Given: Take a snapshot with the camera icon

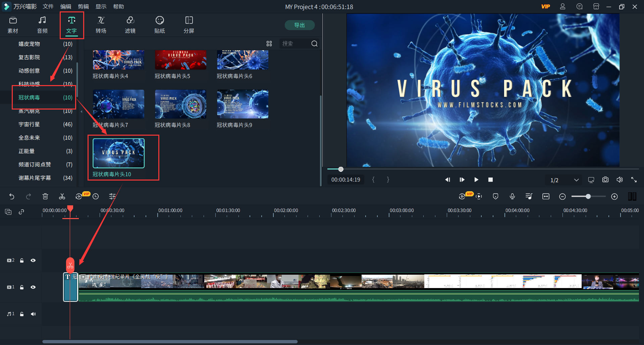Looking at the screenshot, I should click(605, 180).
